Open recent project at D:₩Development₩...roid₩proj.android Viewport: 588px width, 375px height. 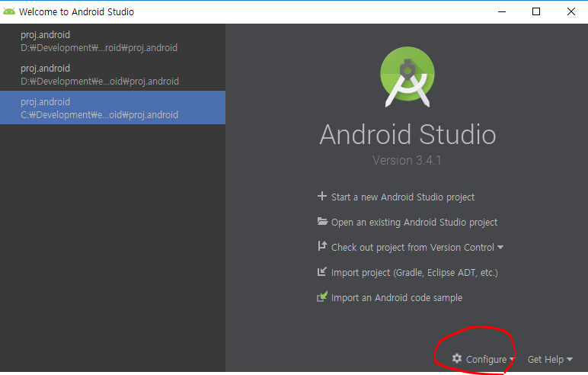point(113,41)
